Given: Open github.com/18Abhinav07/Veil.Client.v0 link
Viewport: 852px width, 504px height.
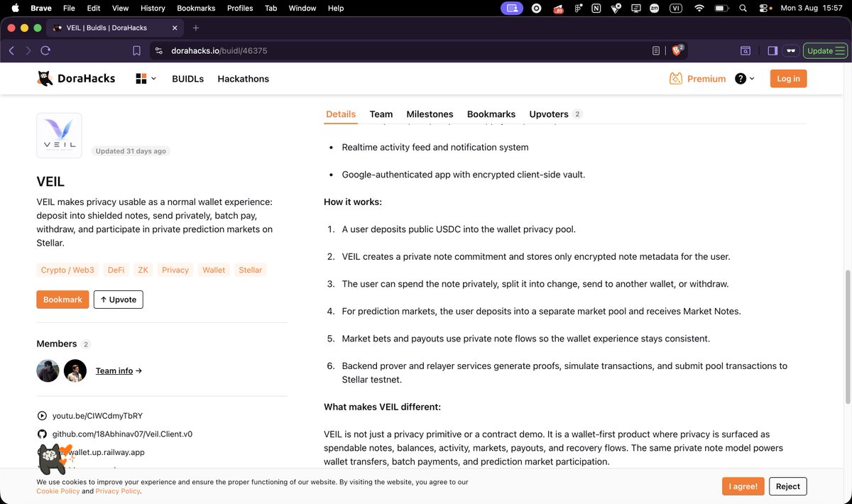Looking at the screenshot, I should pos(122,434).
